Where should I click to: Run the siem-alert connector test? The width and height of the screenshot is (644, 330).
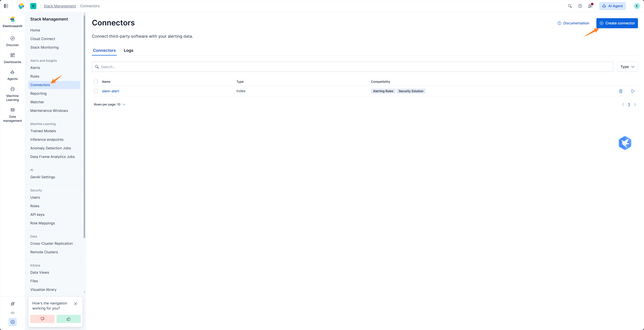click(x=633, y=91)
